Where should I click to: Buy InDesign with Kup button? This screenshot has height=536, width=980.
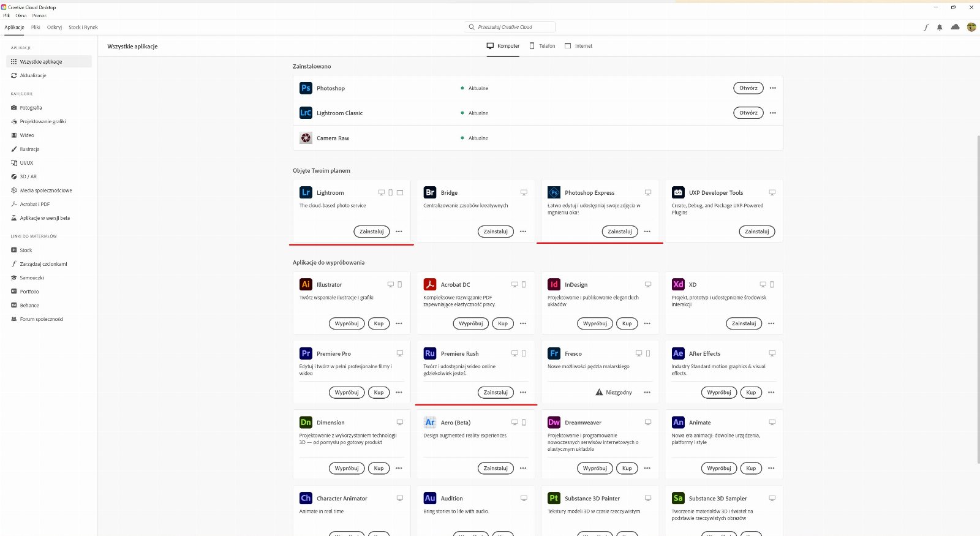coord(627,323)
